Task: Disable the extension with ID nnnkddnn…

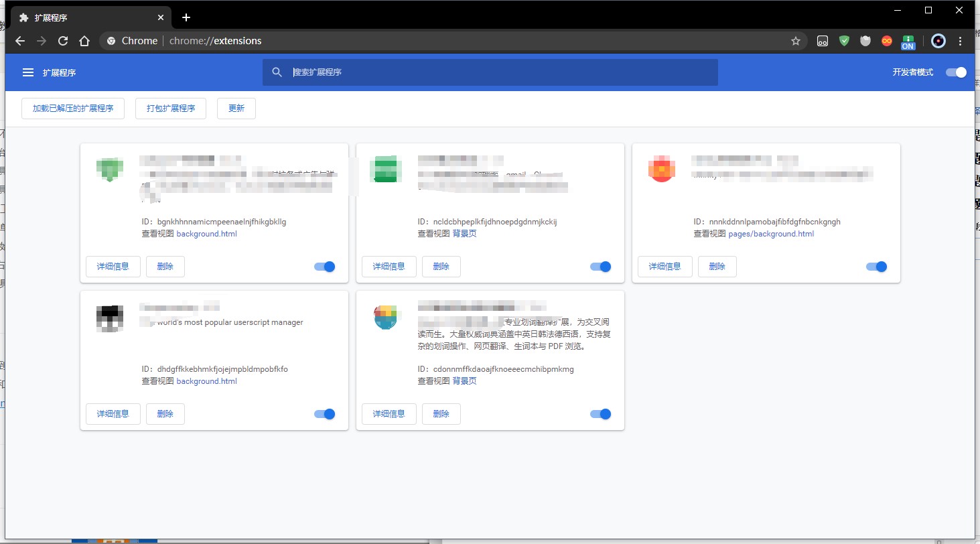Action: 877,267
